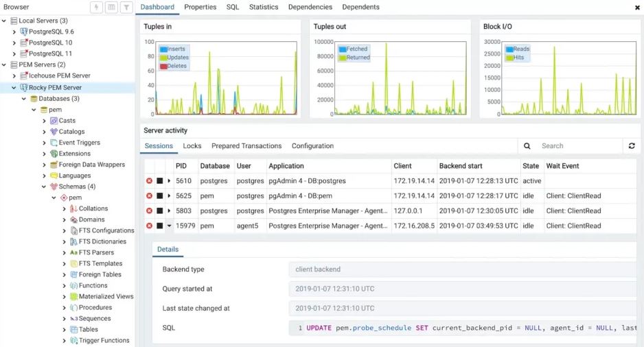Open the Statistics tab
The height and width of the screenshot is (347, 644).
(x=264, y=7)
